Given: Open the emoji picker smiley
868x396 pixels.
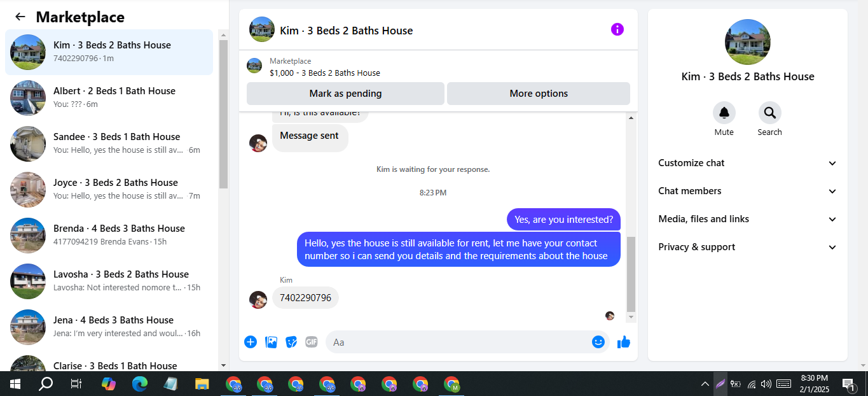Looking at the screenshot, I should click(x=598, y=342).
